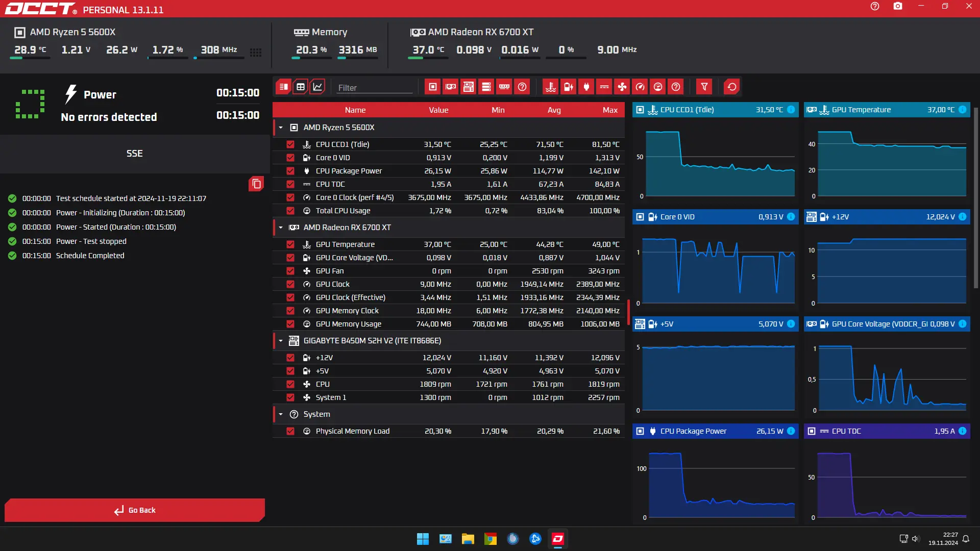Uncheck the Physical Memory Load sensor
Image resolution: width=980 pixels, height=551 pixels.
click(x=290, y=431)
